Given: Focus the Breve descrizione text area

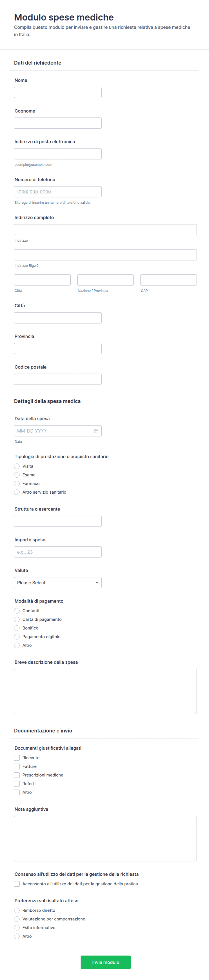Looking at the screenshot, I should click(x=105, y=691).
